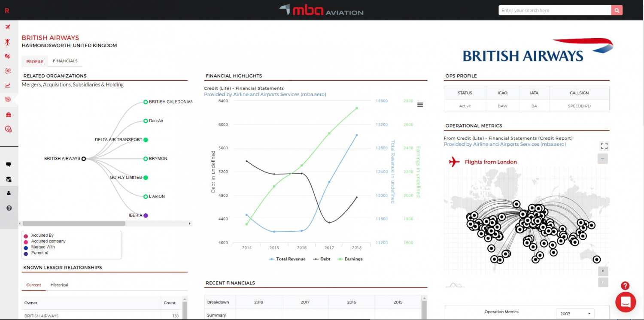The image size is (644, 320).
Task: Expand the IBERIA node in the organizations tree
Action: click(x=145, y=215)
